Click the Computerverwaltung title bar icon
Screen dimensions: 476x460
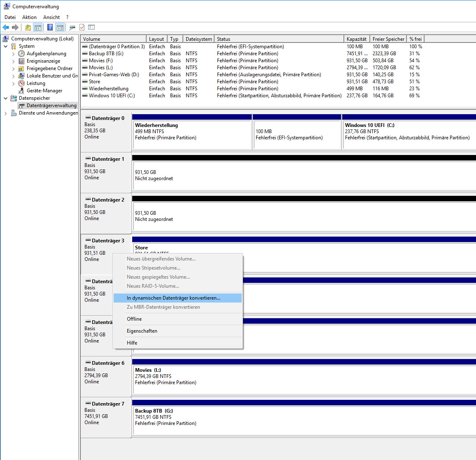pos(6,6)
